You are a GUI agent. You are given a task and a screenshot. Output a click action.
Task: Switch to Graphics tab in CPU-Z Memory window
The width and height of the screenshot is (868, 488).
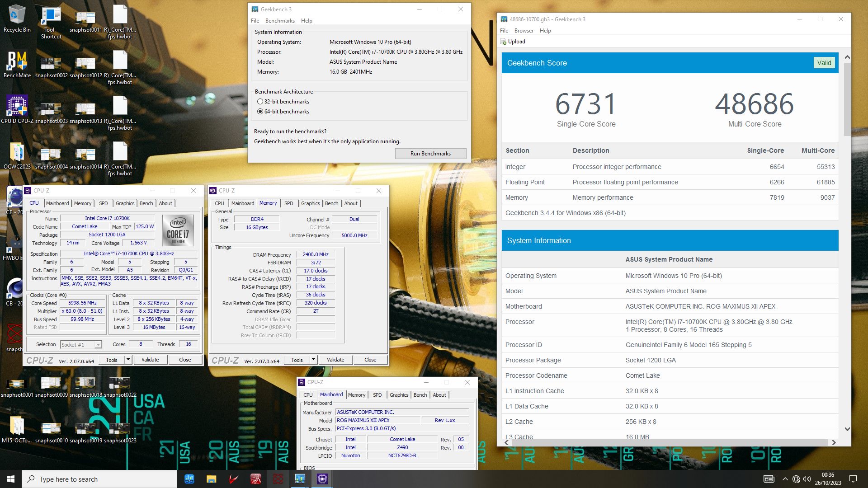pyautogui.click(x=310, y=203)
